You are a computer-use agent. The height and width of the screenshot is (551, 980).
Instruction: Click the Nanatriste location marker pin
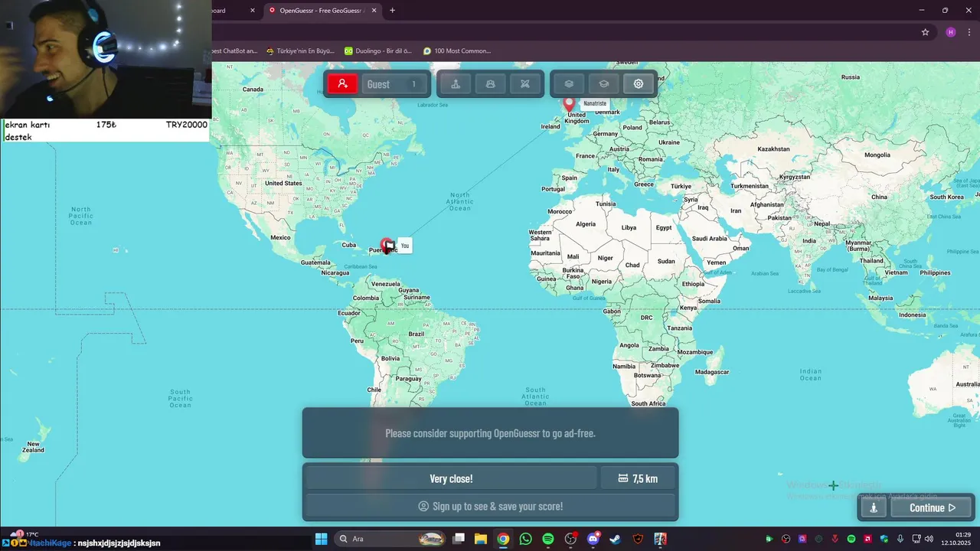(x=569, y=105)
